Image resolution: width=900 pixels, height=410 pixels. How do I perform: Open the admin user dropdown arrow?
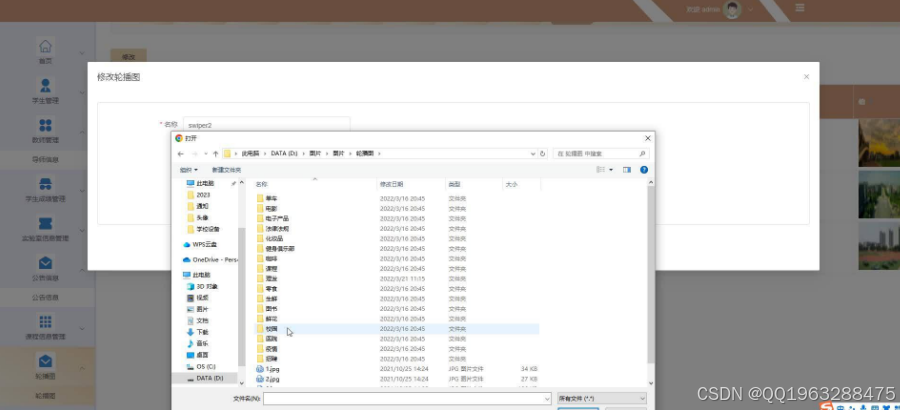750,9
